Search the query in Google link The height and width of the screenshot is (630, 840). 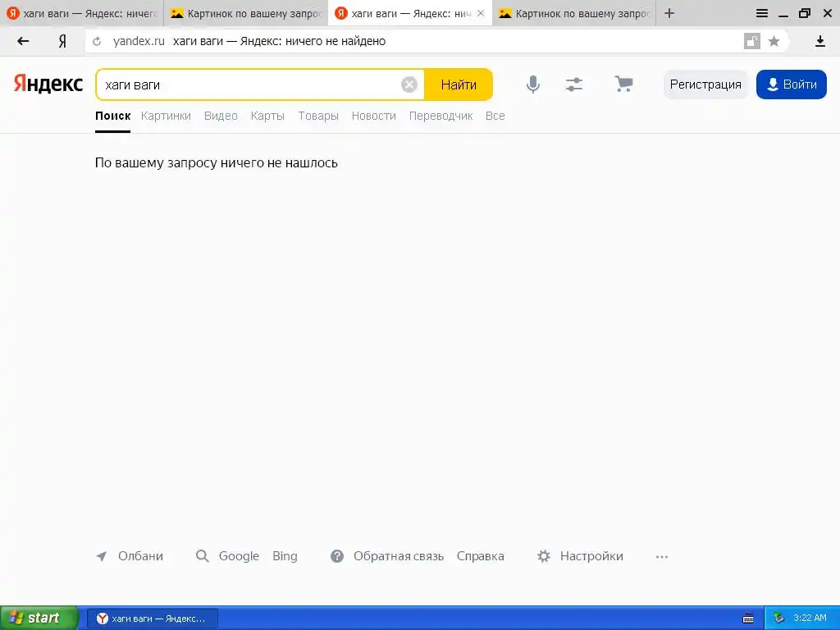(239, 556)
